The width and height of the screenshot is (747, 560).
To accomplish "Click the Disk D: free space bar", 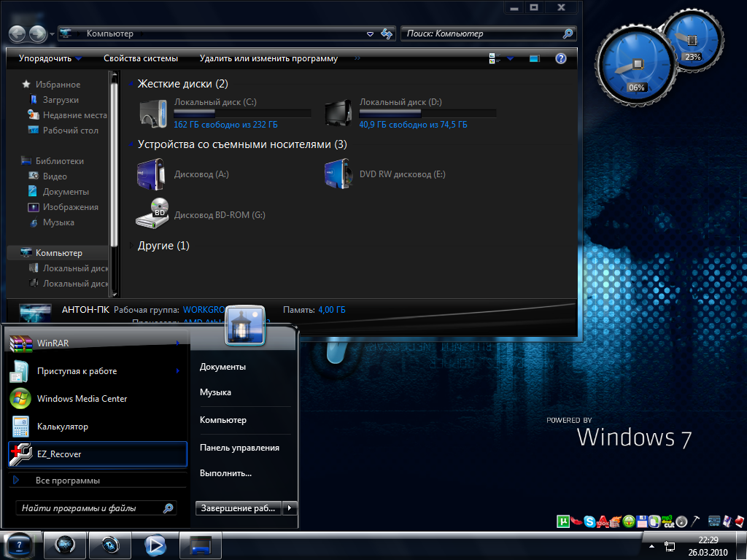I will [427, 113].
